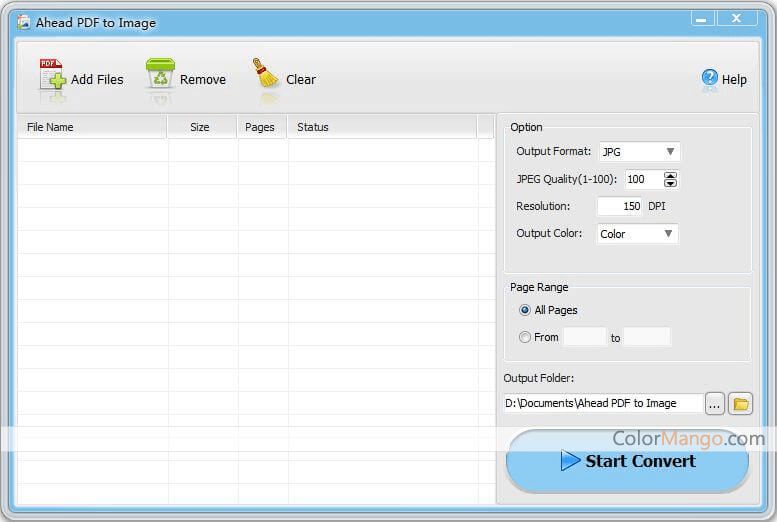
Task: Click the Add Files PDF icon
Action: pyautogui.click(x=53, y=74)
